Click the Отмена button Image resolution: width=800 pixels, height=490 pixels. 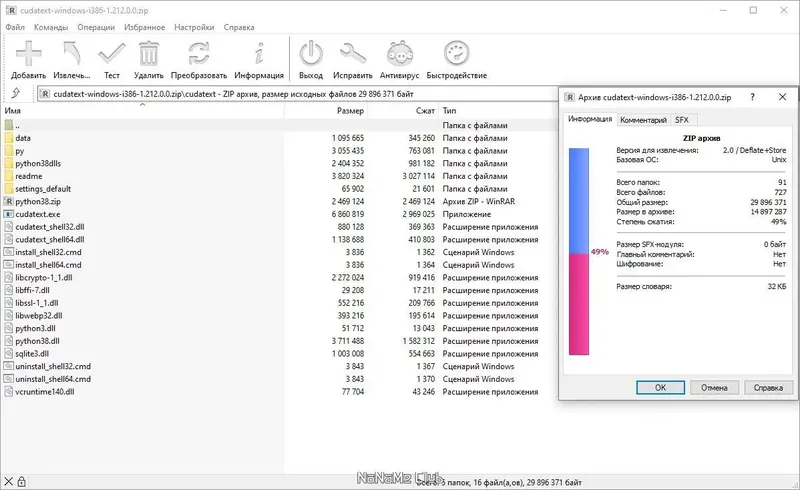[714, 387]
